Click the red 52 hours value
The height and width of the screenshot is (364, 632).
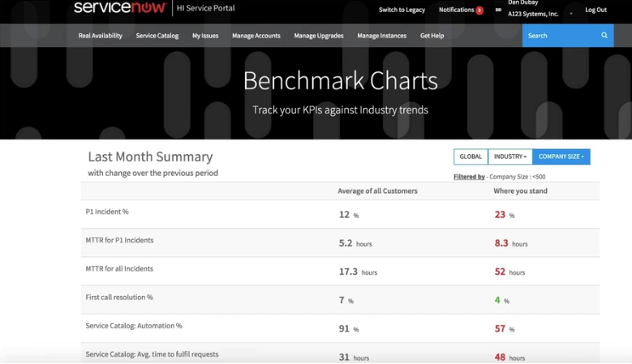pyautogui.click(x=509, y=272)
